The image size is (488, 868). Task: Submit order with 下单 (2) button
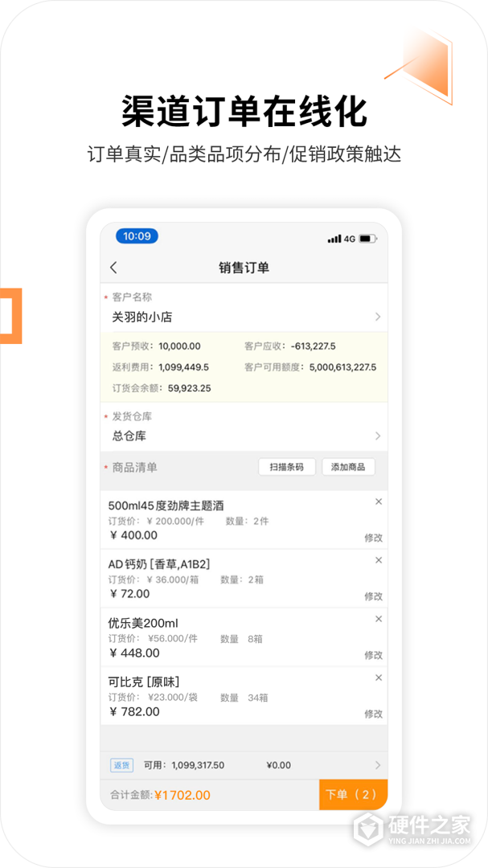[353, 795]
